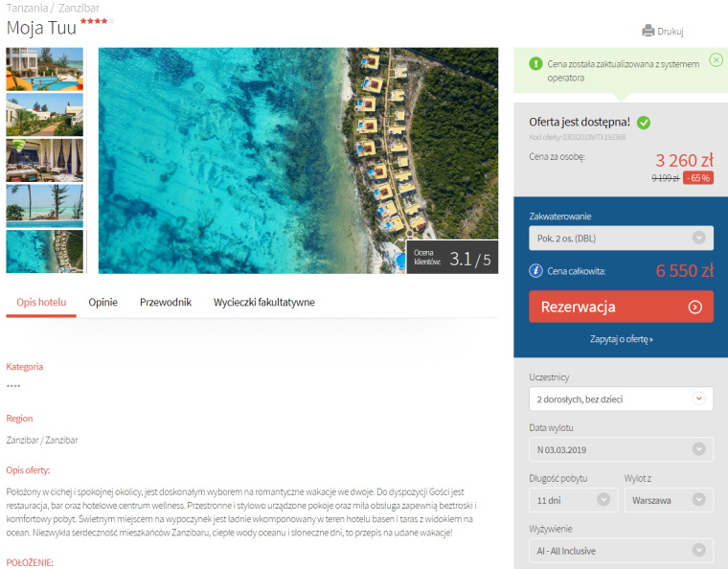Image resolution: width=728 pixels, height=569 pixels.
Task: Click the -65% discount badge
Action: pos(697,178)
